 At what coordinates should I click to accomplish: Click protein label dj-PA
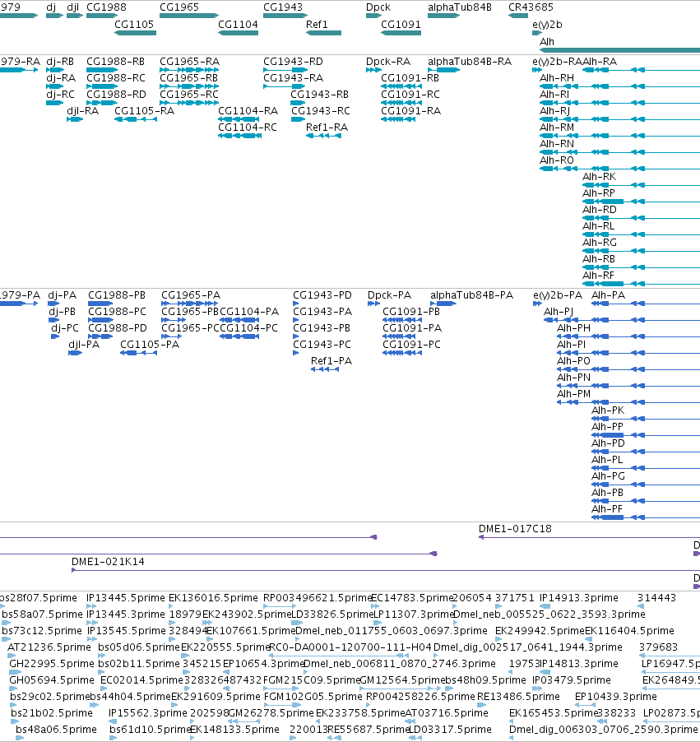tap(62, 295)
